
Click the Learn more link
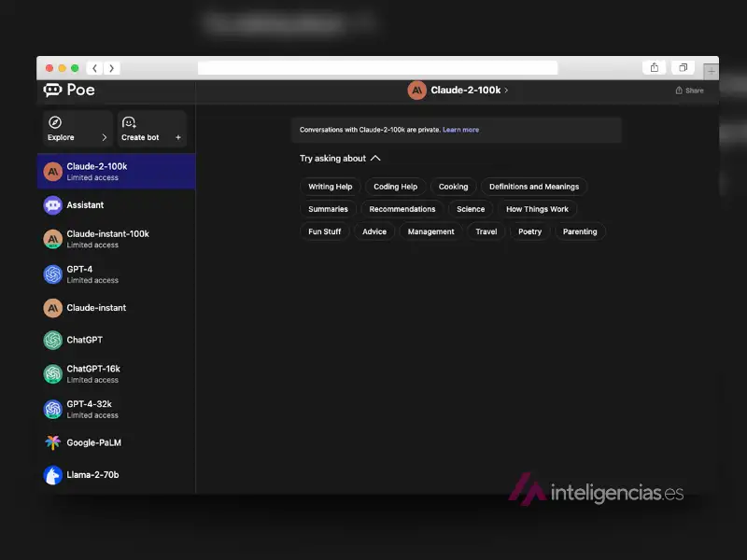[460, 130]
